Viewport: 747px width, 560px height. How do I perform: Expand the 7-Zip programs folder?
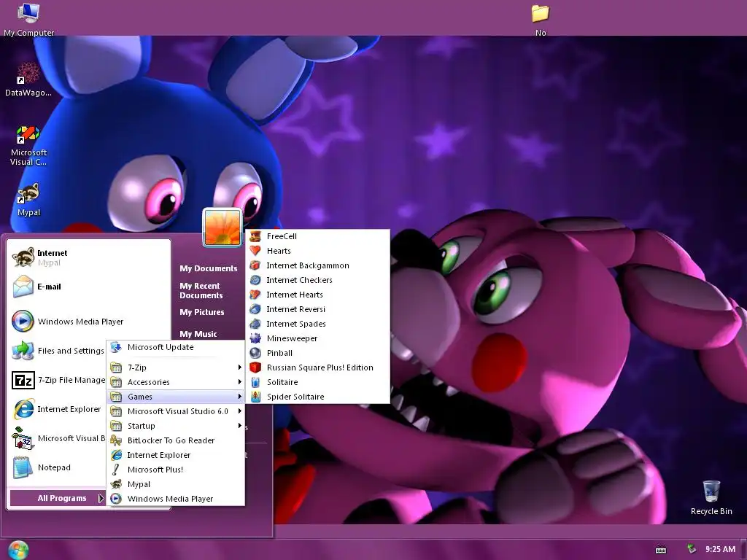176,367
